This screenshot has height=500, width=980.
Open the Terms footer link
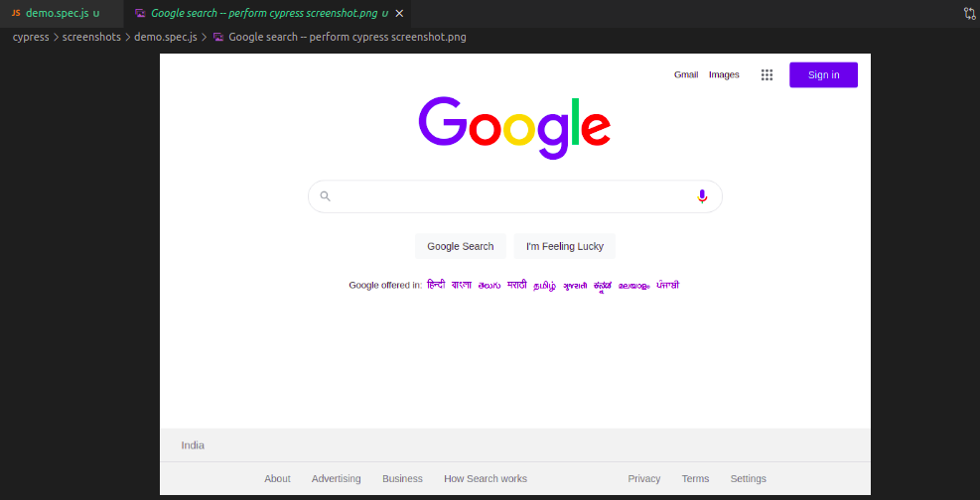695,479
